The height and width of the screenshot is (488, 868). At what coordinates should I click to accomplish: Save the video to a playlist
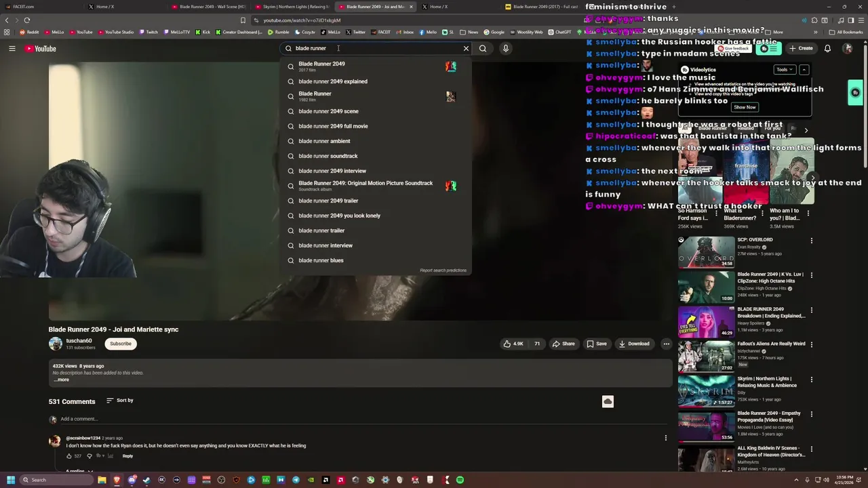[x=597, y=344]
